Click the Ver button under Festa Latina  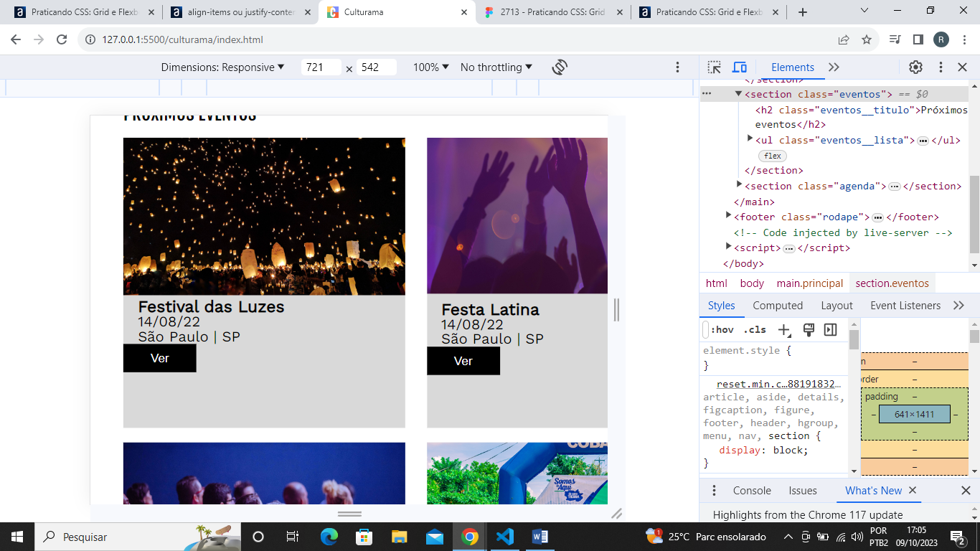463,361
